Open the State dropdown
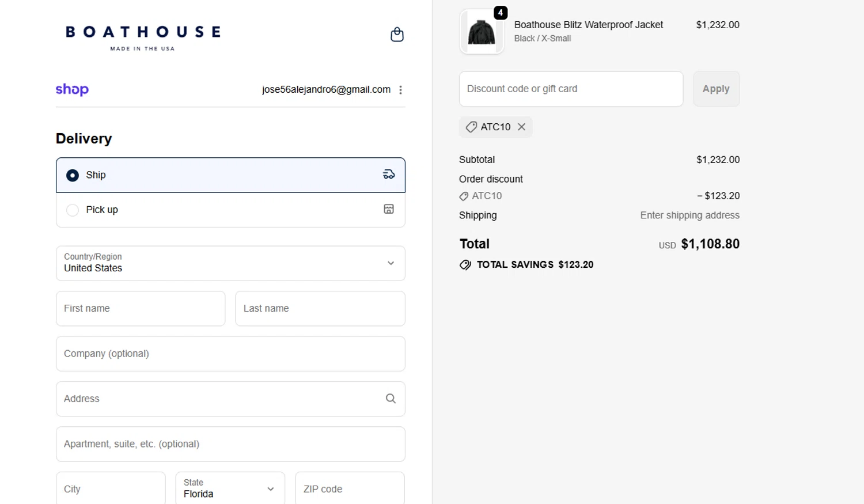This screenshot has height=504, width=864. (x=230, y=488)
